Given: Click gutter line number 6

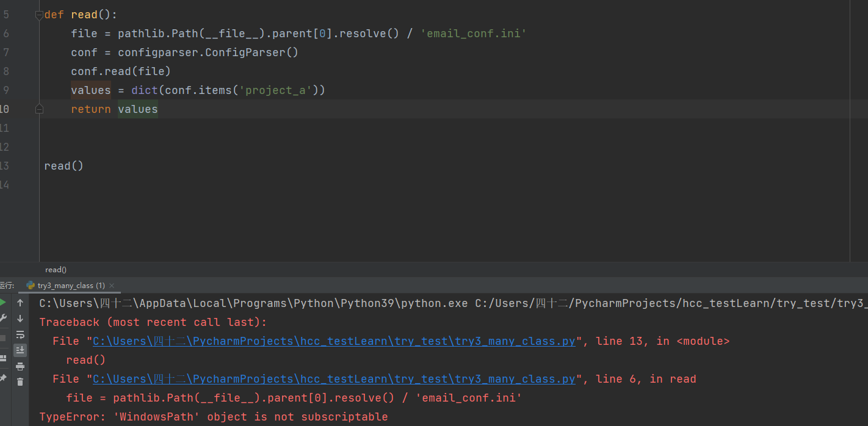Looking at the screenshot, I should click(x=5, y=34).
